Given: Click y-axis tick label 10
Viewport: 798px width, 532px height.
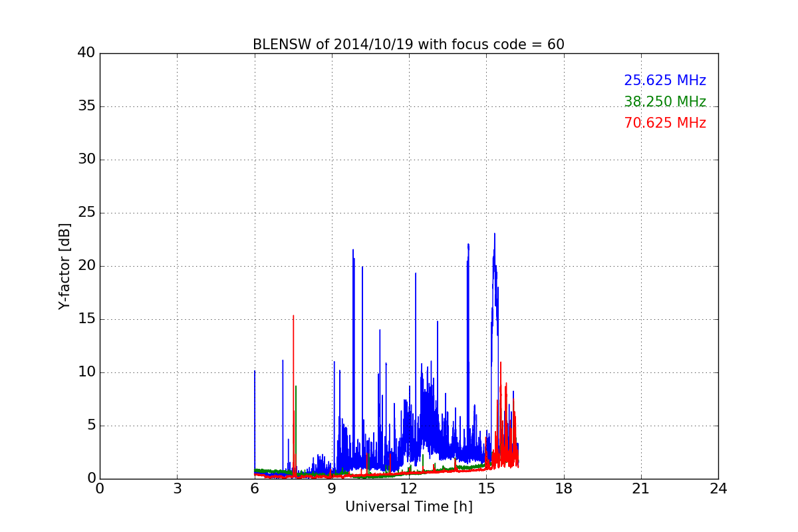Looking at the screenshot, I should click(86, 372).
